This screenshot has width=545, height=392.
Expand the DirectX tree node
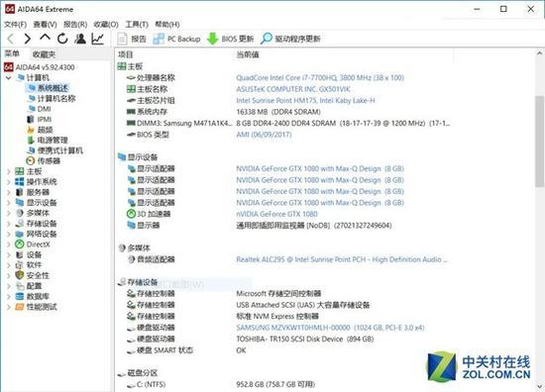(x=9, y=245)
